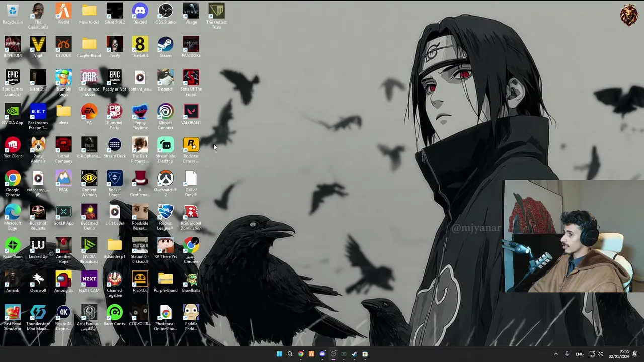The height and width of the screenshot is (362, 644).
Task: Open the Windows Start menu
Action: [279, 354]
